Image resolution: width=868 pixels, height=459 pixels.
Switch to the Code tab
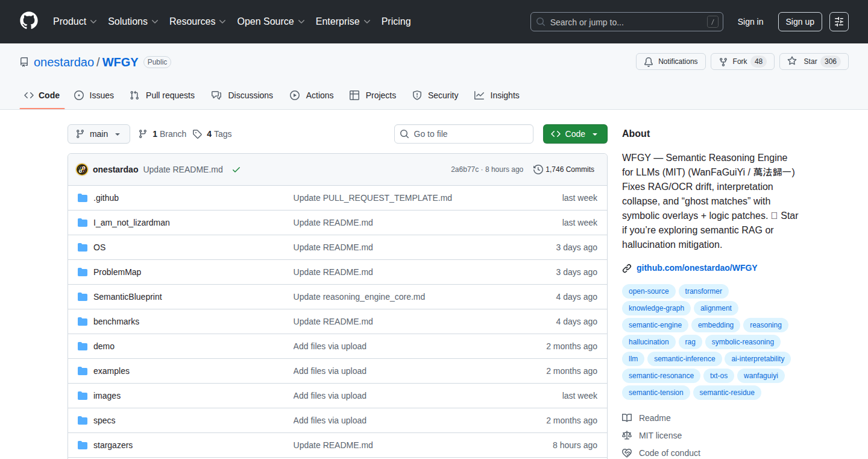tap(42, 95)
